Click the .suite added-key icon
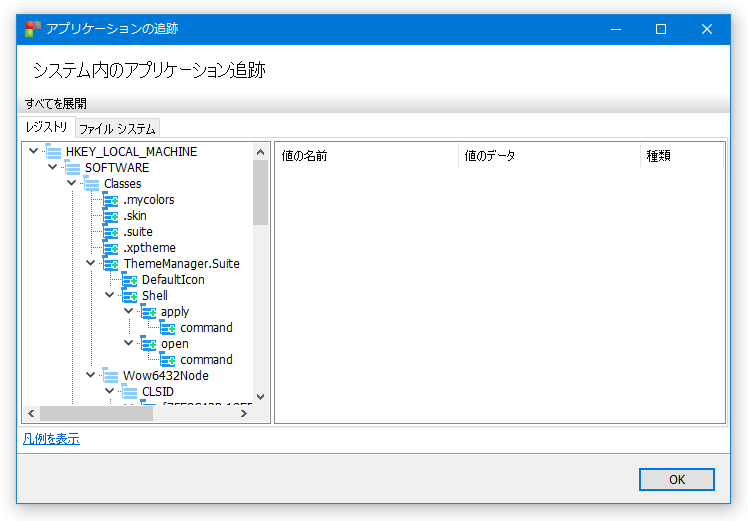 point(111,232)
